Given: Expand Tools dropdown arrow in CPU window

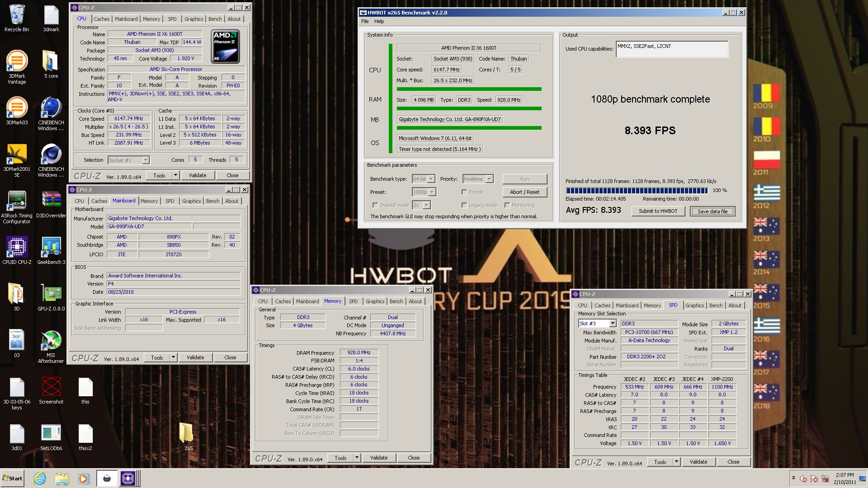Looking at the screenshot, I should point(176,175).
